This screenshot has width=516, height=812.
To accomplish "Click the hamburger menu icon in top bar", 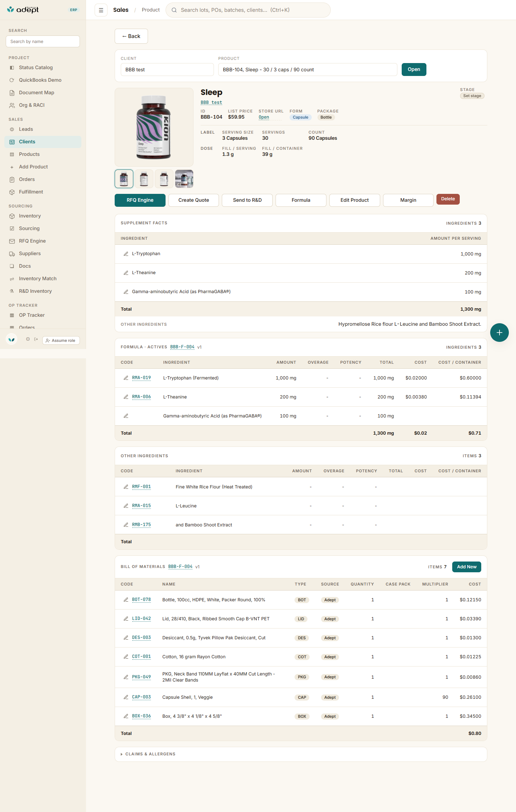I will click(101, 10).
